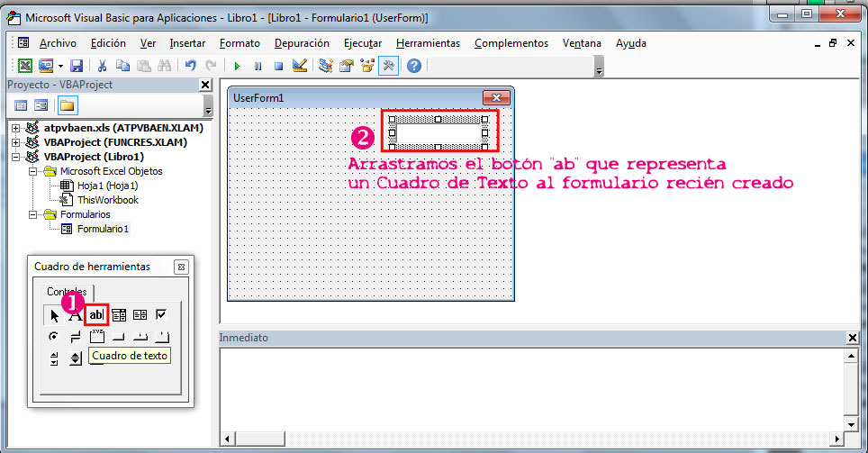Collapse the VBAProject (Libro1) node

coord(15,157)
